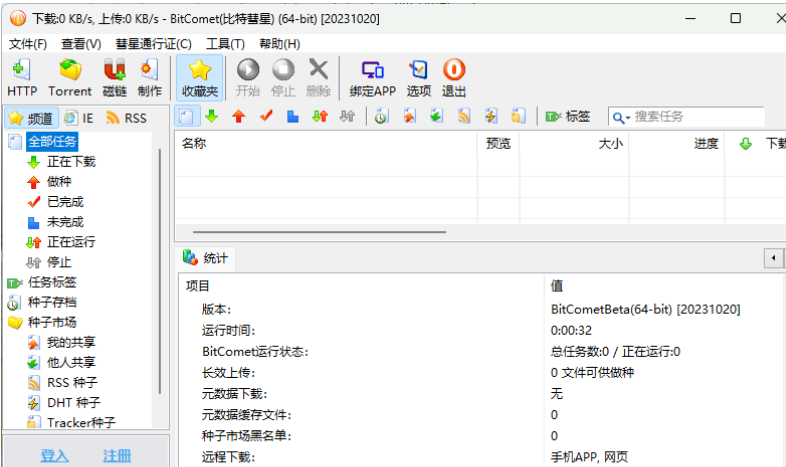Viewport: 786px width, 467px height.
Task: Open the 文件(F) menu
Action: [28, 44]
